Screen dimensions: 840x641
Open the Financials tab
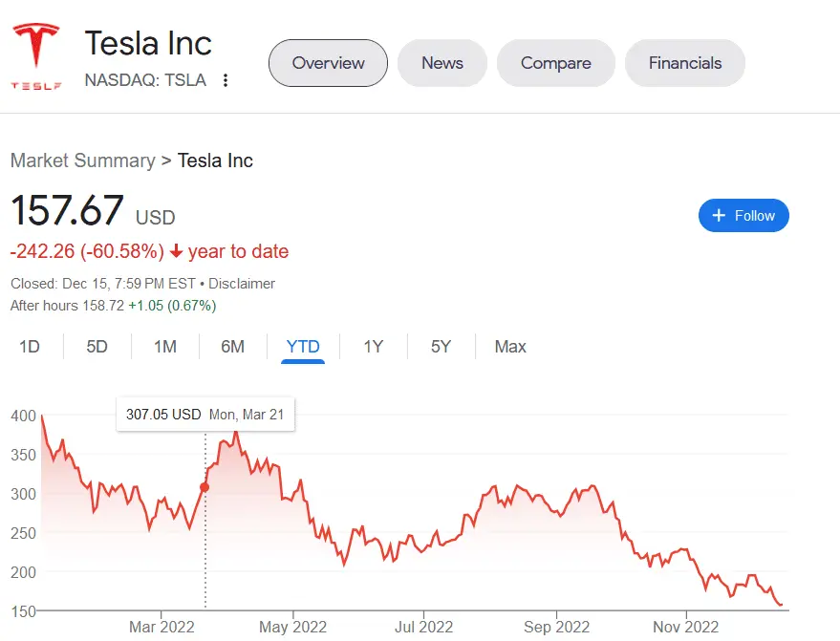click(685, 63)
